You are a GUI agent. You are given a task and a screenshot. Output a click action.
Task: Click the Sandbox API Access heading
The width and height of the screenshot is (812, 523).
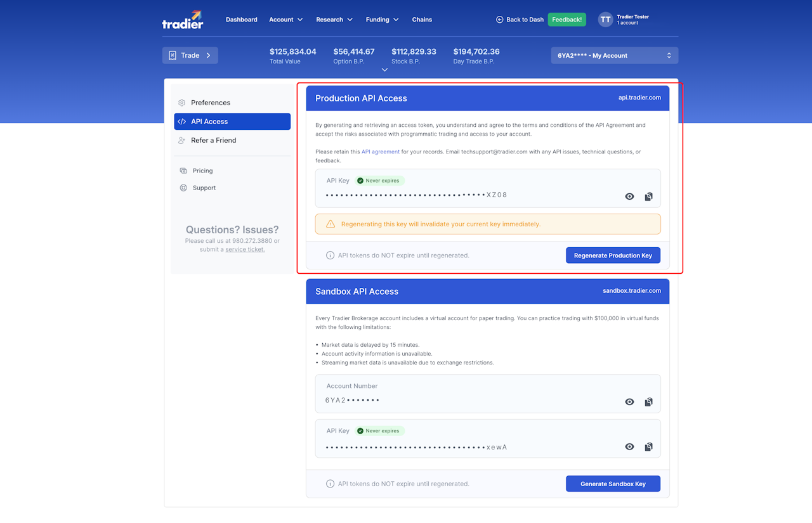(357, 292)
